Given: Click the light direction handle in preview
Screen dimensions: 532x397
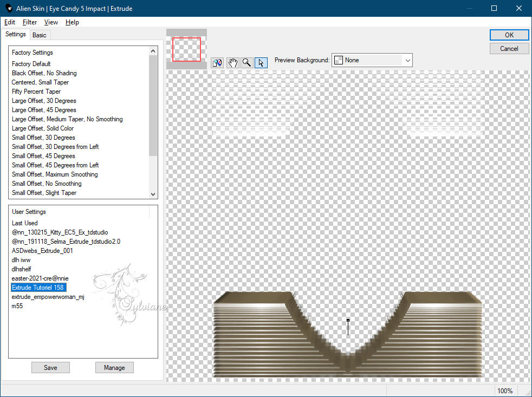Looking at the screenshot, I should coord(348,320).
